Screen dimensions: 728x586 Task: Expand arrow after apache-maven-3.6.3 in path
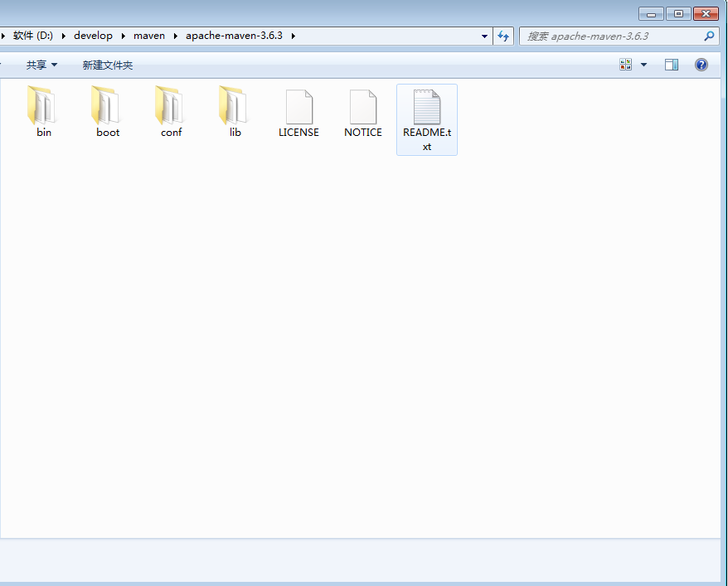[x=294, y=36]
